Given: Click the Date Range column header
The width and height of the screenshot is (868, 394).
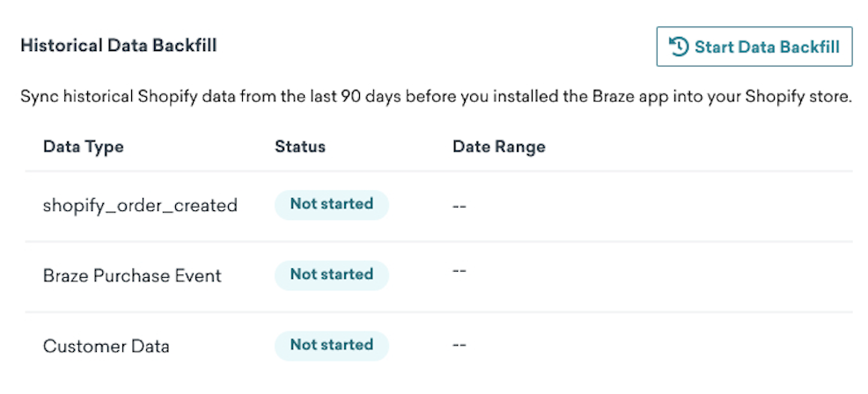Looking at the screenshot, I should pos(499,147).
